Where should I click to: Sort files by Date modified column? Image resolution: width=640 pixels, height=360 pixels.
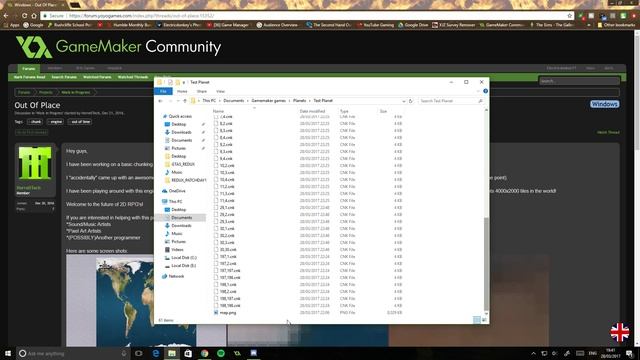(x=312, y=111)
